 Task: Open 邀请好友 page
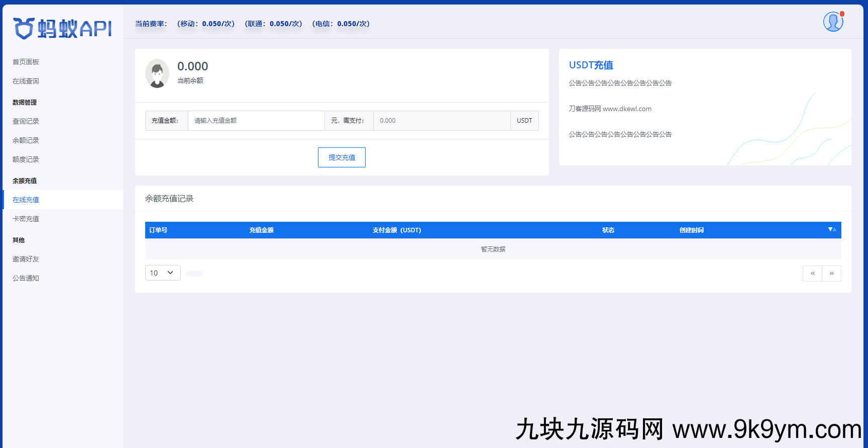pos(26,259)
